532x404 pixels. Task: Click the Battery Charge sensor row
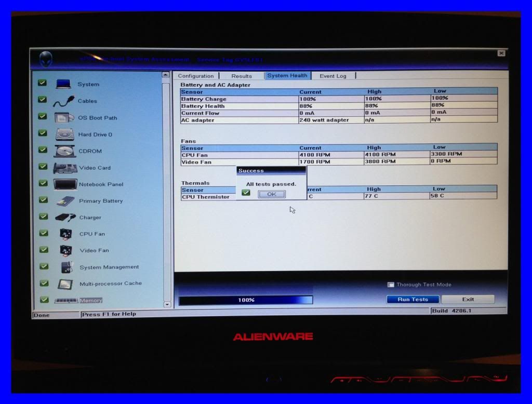point(339,99)
